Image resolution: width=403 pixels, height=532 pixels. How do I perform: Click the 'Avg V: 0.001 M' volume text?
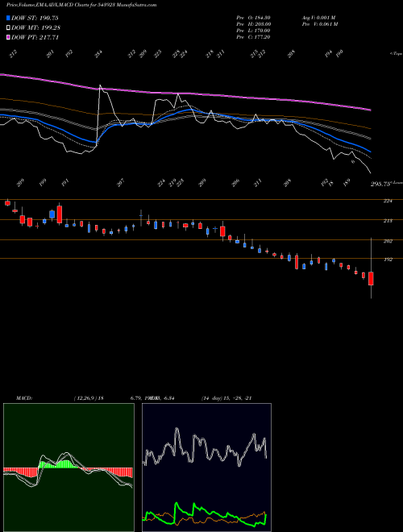318,18
